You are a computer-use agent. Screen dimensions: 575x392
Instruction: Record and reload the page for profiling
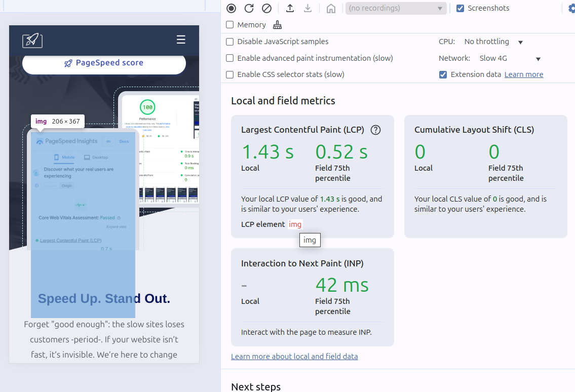pos(249,8)
